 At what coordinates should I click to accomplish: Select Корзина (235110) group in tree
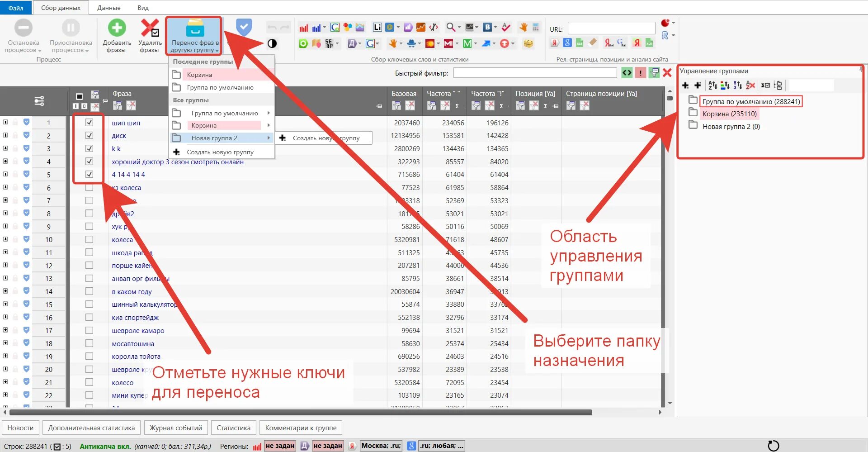(729, 114)
